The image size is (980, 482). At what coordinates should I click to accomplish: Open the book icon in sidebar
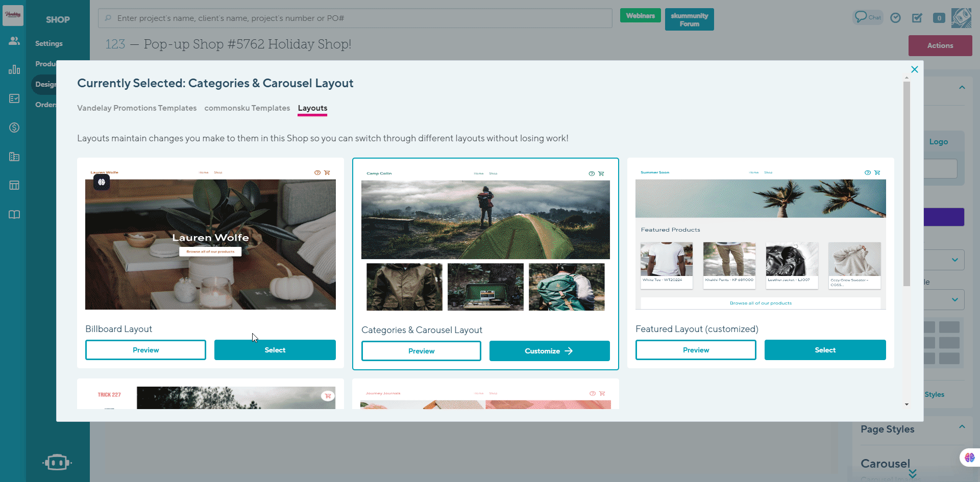pos(14,215)
